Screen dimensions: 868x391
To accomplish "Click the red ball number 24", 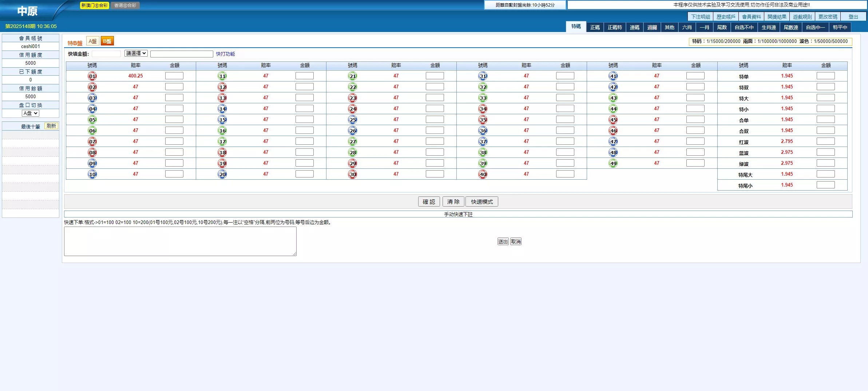I will point(353,109).
